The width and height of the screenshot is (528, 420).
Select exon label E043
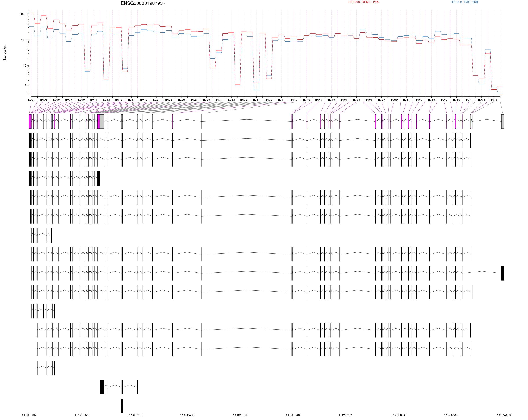click(x=294, y=100)
